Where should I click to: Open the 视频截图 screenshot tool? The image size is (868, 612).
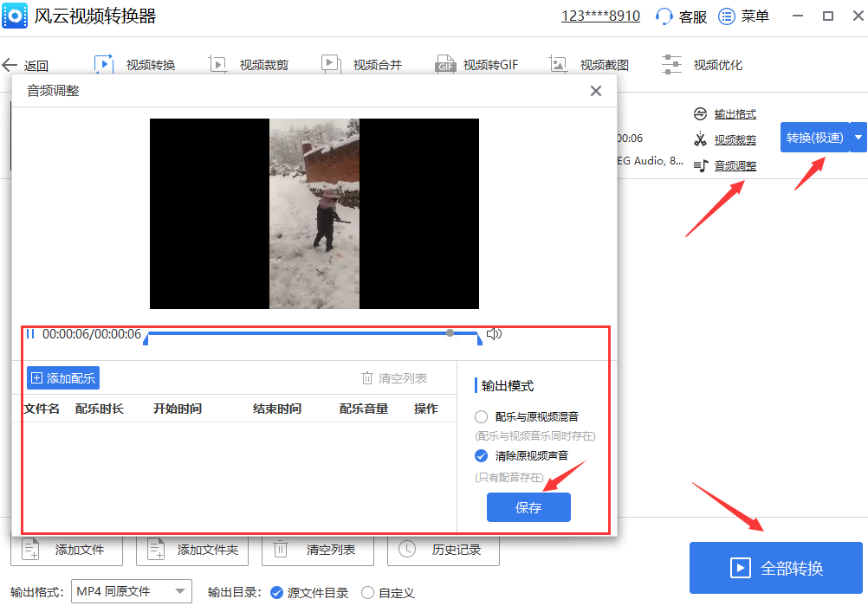[606, 64]
